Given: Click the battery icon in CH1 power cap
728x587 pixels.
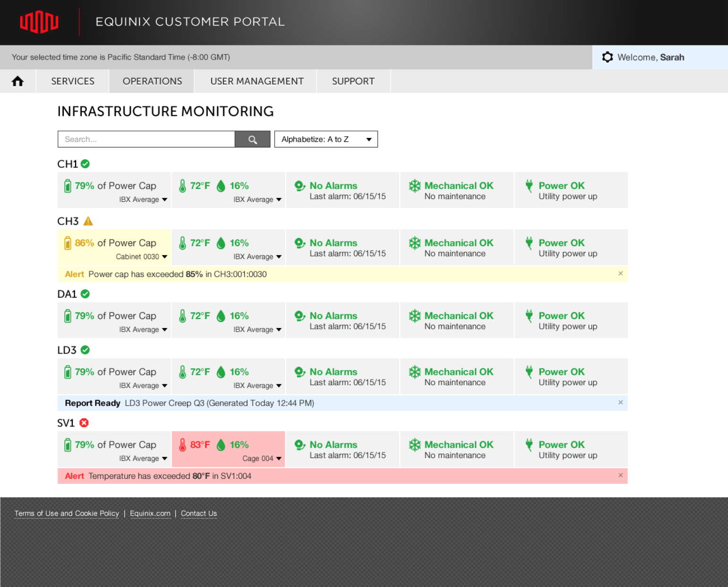Looking at the screenshot, I should (68, 186).
